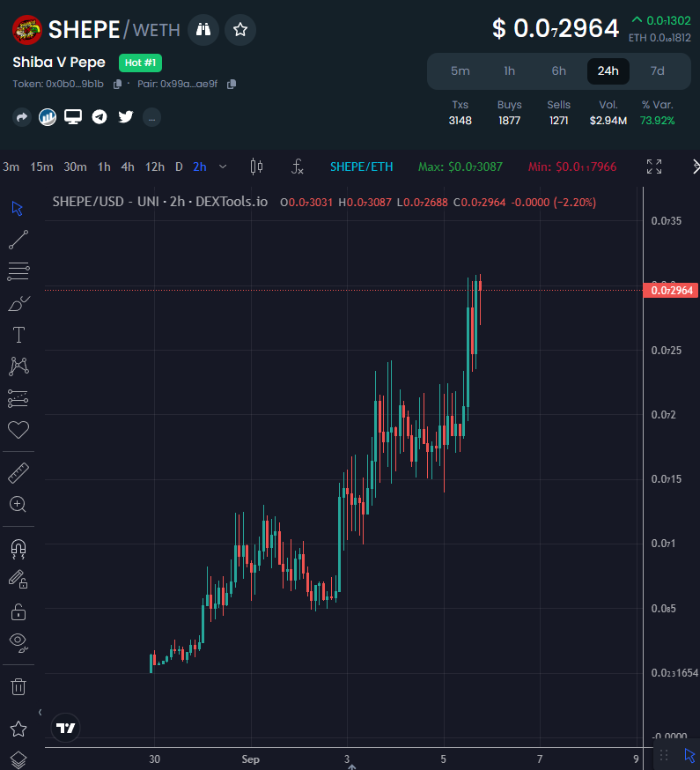Screen dimensions: 700x770
Task: Enter fullscreen chart mode
Action: point(654,167)
